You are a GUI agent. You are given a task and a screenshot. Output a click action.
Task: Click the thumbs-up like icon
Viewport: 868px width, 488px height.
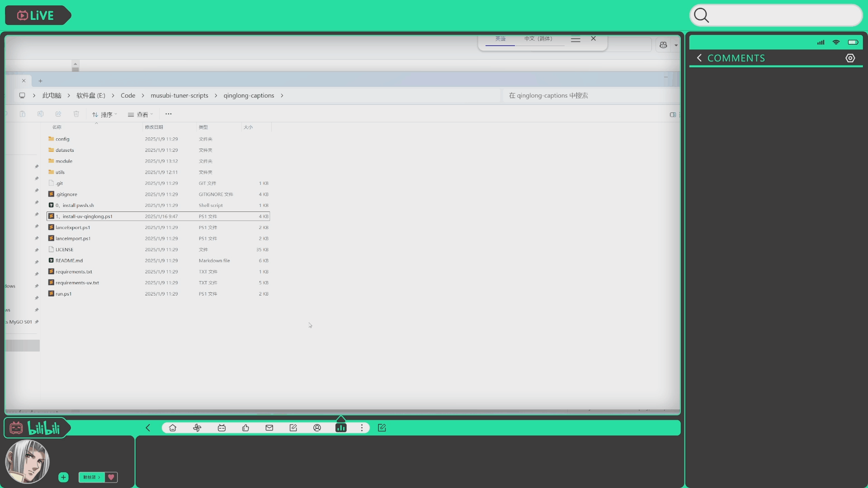[245, 428]
